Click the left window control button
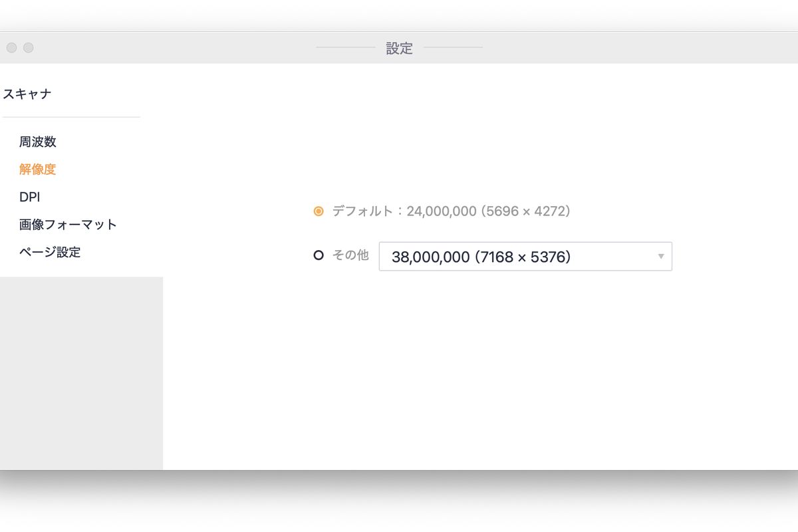The width and height of the screenshot is (798, 532). pos(11,47)
